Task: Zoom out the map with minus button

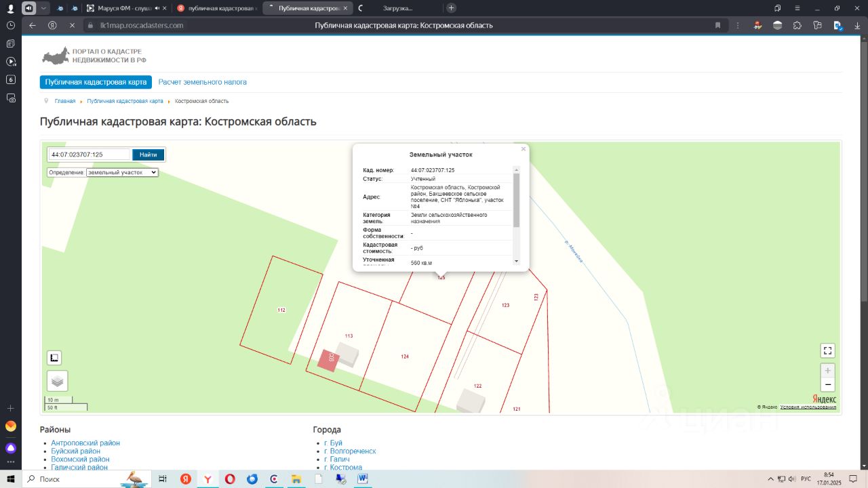Action: click(827, 385)
